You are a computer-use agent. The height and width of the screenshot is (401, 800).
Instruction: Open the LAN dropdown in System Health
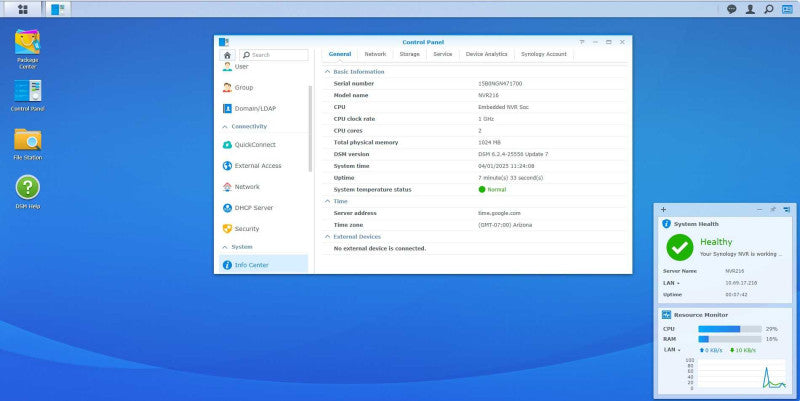click(x=671, y=283)
